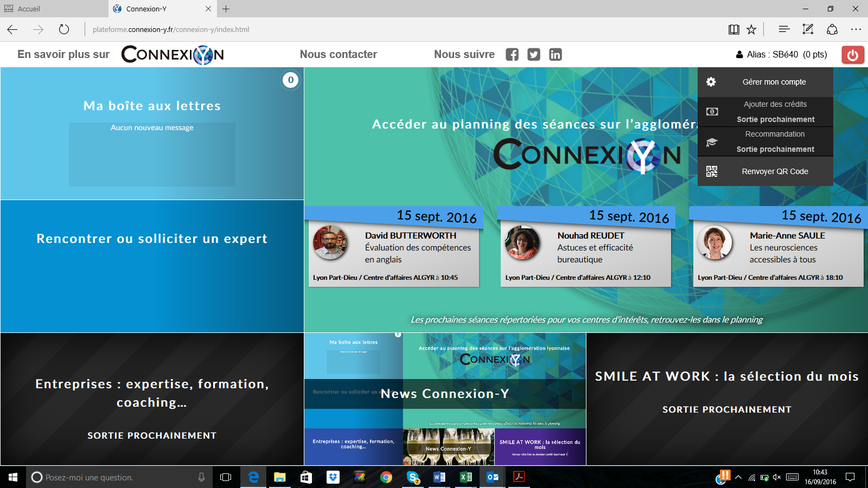Screen dimensions: 868x488
Task: Open Ma boîte aux lettres tile
Action: pyautogui.click(x=152, y=133)
